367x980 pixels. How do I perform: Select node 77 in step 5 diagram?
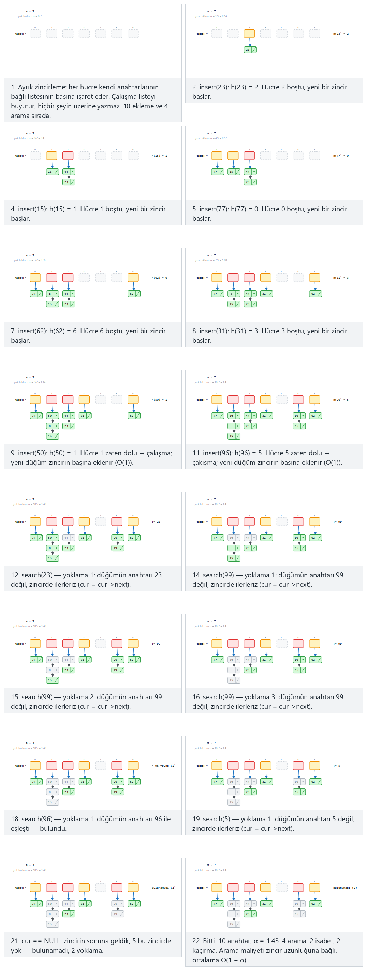217,172
